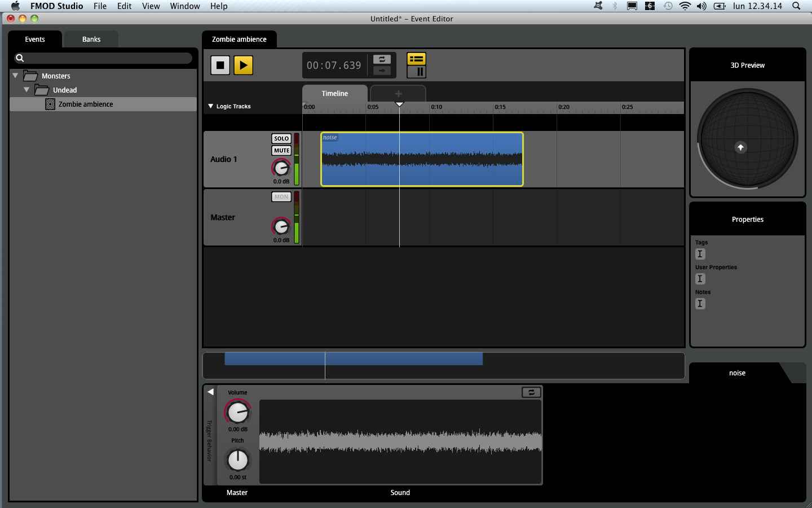Switch to the Banks tab
This screenshot has width=812, height=508.
(91, 39)
